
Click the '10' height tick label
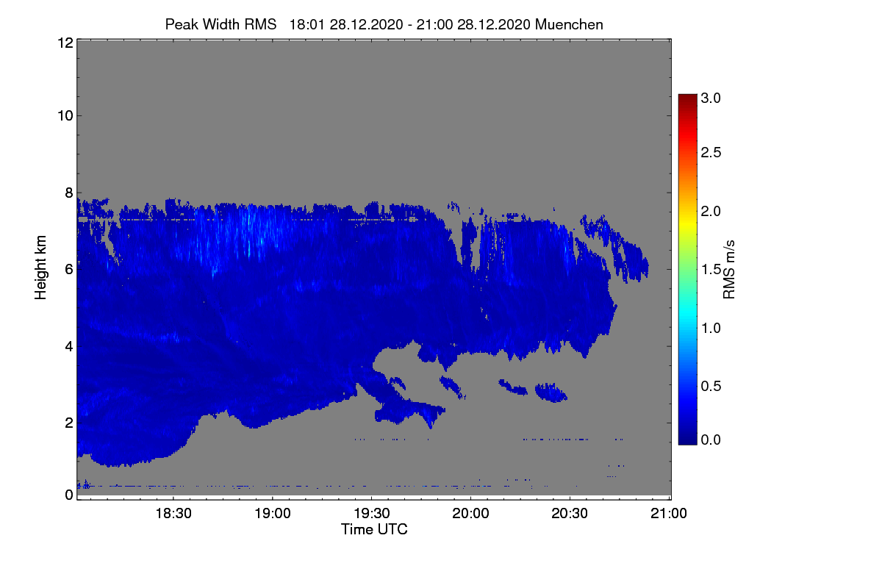coord(65,115)
